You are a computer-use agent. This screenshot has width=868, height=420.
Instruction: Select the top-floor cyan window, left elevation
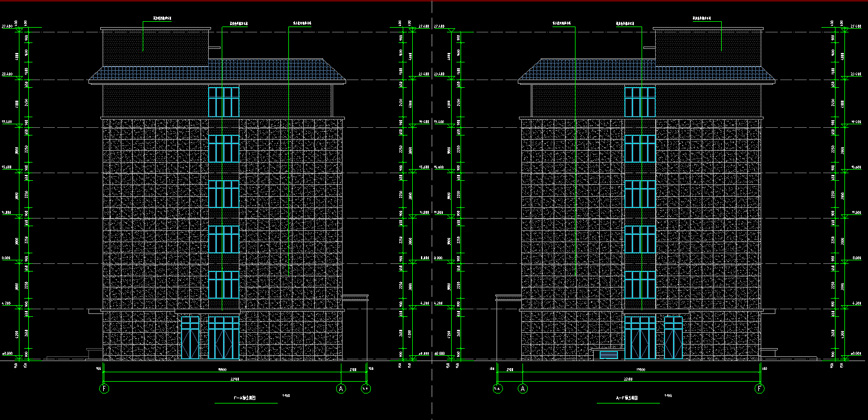pyautogui.click(x=223, y=102)
